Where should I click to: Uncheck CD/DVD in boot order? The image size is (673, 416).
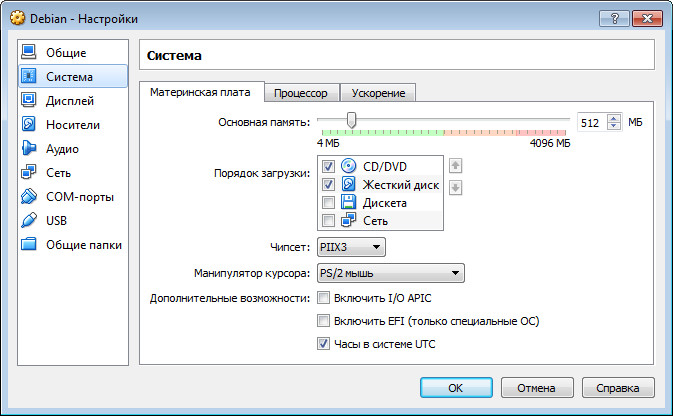coord(328,166)
